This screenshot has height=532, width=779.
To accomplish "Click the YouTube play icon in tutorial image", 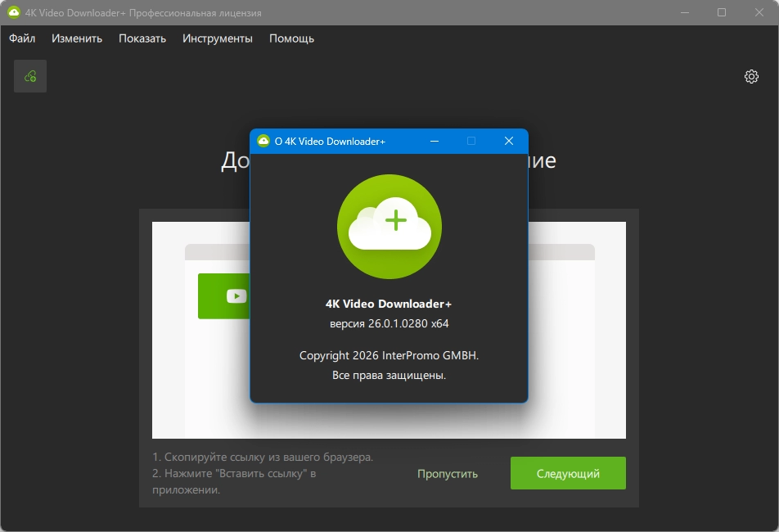I will coord(236,296).
